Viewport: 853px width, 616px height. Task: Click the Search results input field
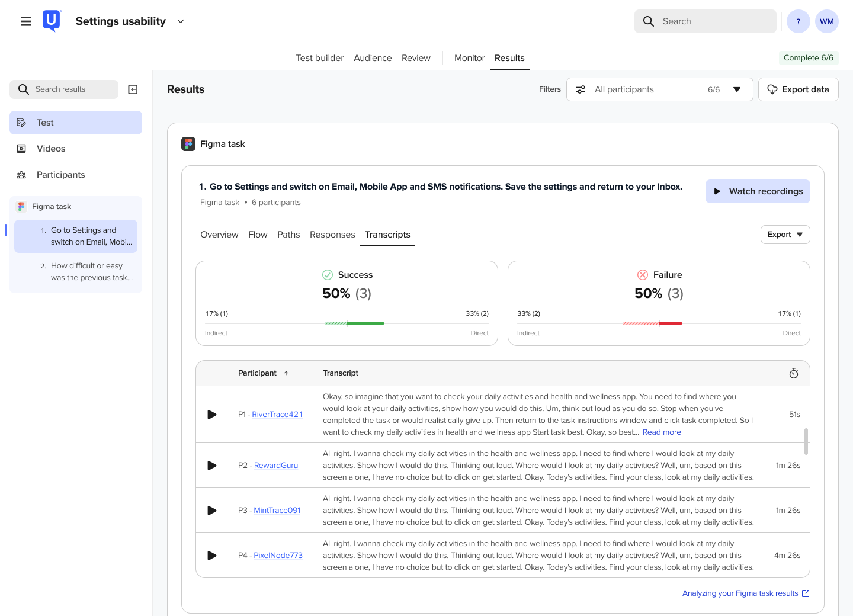coord(64,89)
